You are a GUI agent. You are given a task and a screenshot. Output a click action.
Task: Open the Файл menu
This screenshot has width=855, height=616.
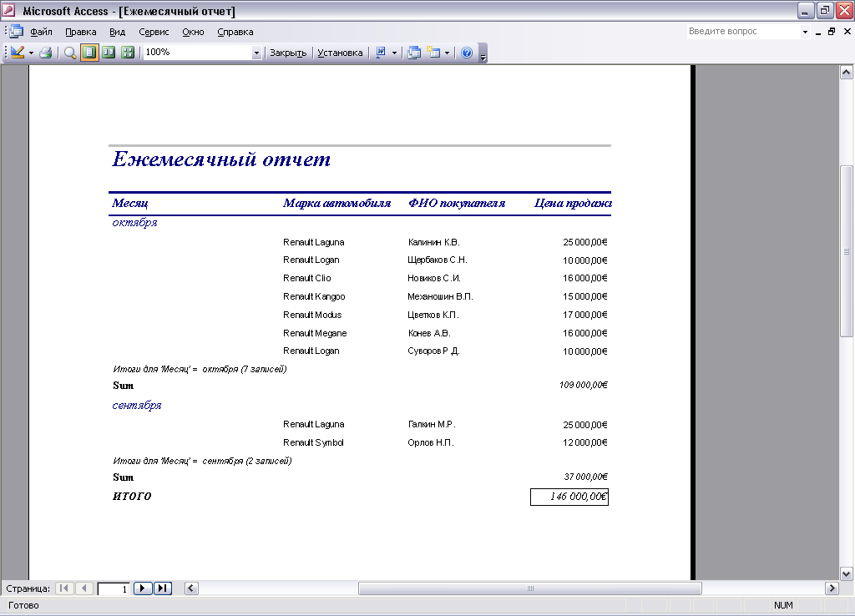point(41,32)
